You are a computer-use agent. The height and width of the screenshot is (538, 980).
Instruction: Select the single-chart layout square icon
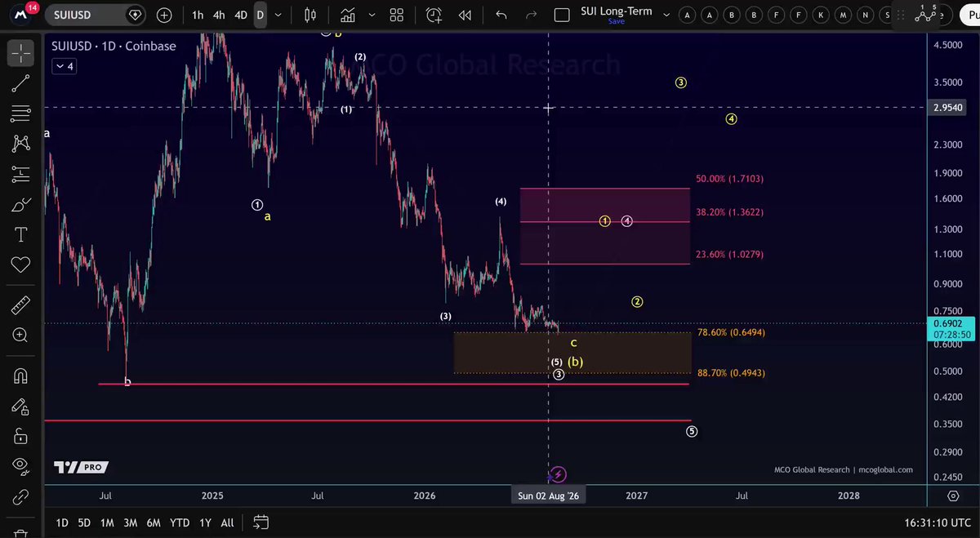click(x=562, y=15)
